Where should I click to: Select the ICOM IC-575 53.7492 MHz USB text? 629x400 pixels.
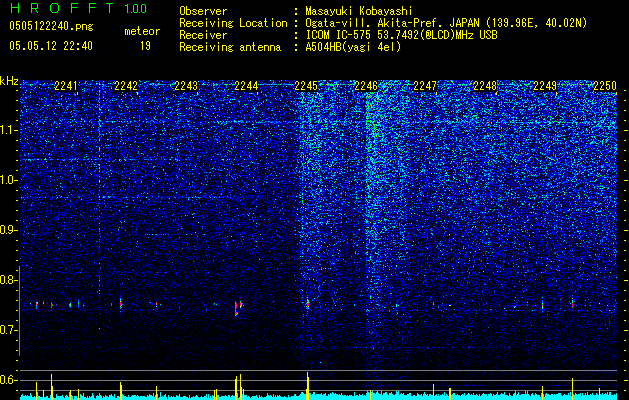pos(401,35)
